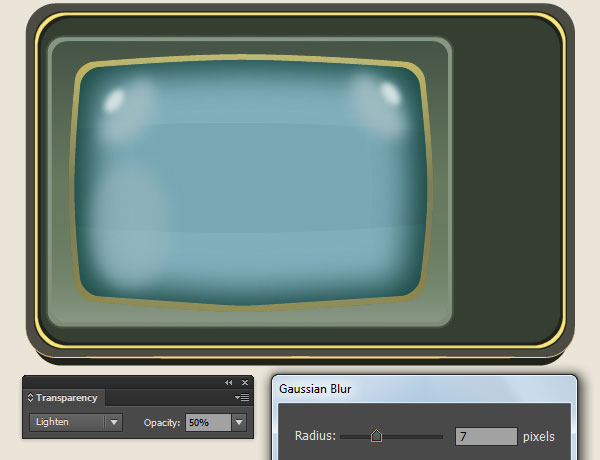Viewport: 600px width, 460px height.
Task: Open the Lighten blending mode dropdown
Action: pyautogui.click(x=76, y=422)
